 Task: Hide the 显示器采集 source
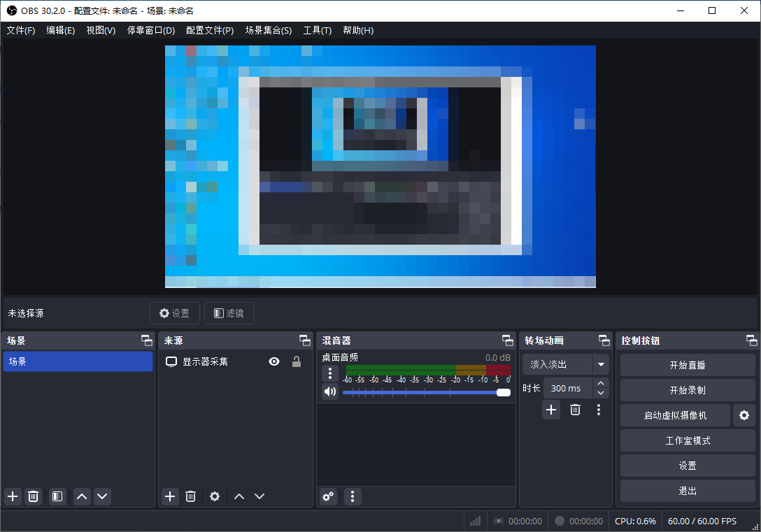pos(274,361)
